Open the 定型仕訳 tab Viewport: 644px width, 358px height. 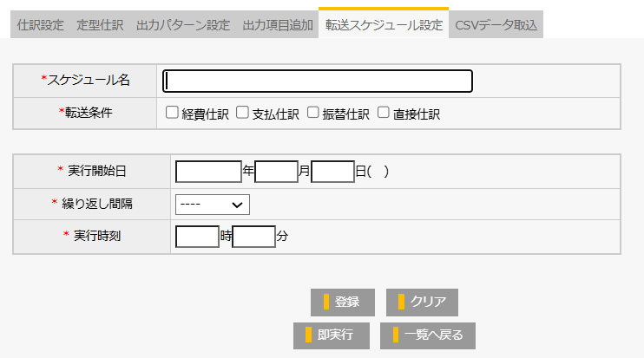click(x=100, y=24)
